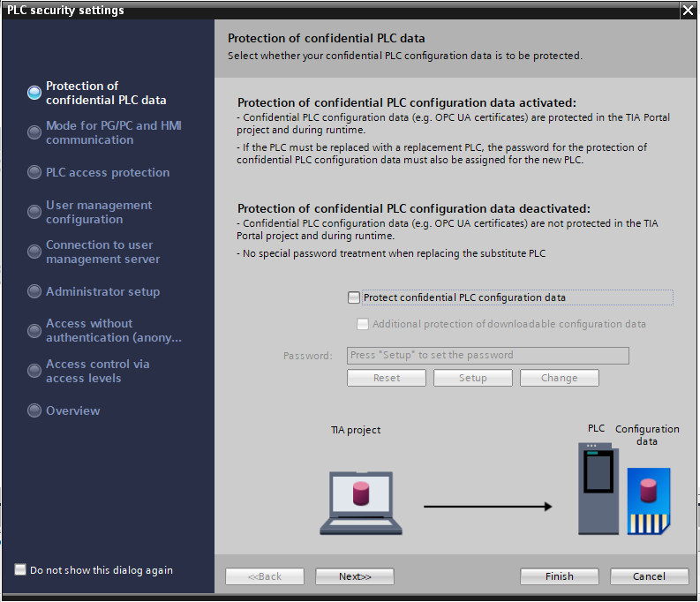This screenshot has width=700, height=602.
Task: Tick Additional protection of downloadable configuration data
Action: point(363,324)
